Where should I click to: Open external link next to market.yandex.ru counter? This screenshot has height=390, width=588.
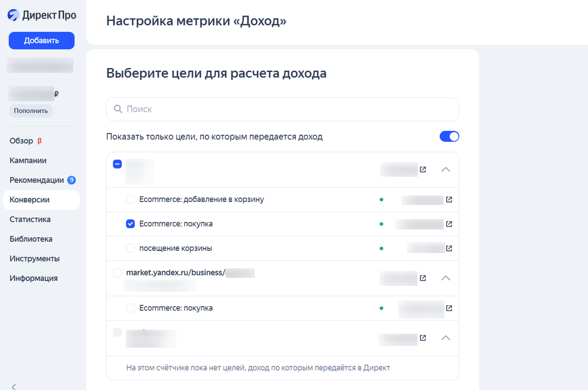423,278
